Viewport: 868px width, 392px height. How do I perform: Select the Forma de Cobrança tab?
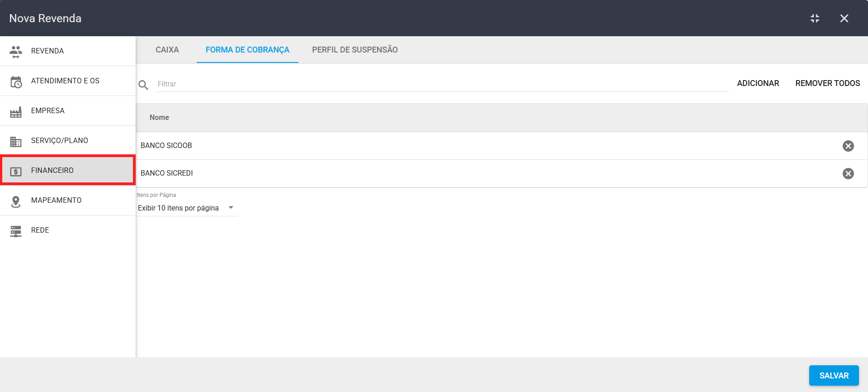(247, 50)
